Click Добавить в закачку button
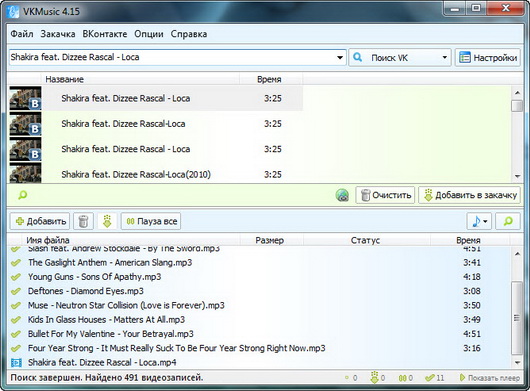 469,195
